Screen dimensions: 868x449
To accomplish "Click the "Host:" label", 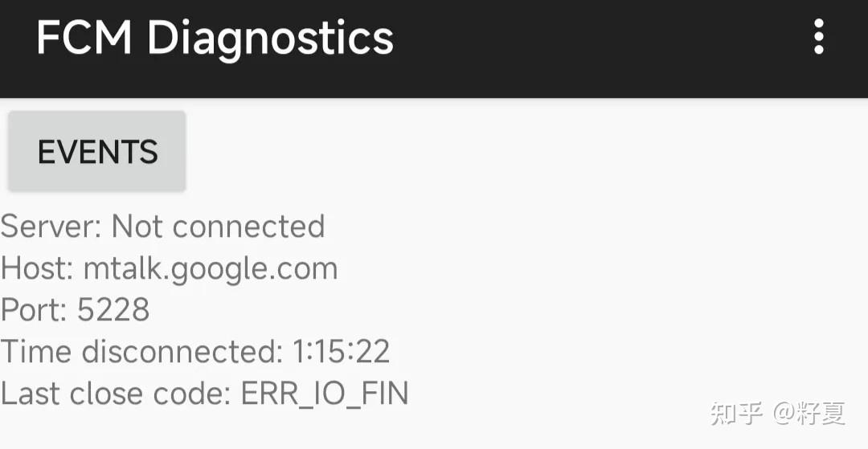I will pos(37,269).
